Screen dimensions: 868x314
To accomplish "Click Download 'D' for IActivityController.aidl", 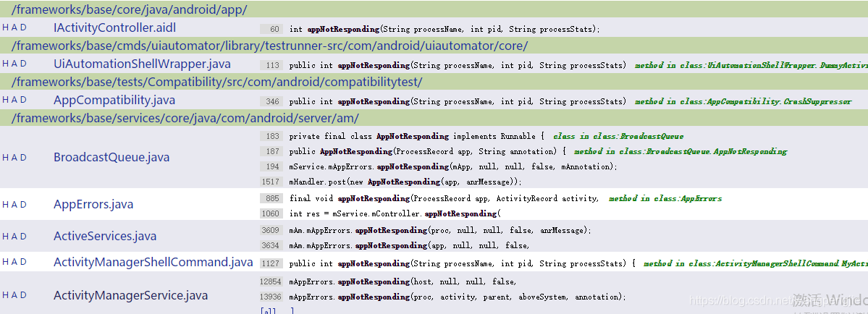I will [x=23, y=27].
